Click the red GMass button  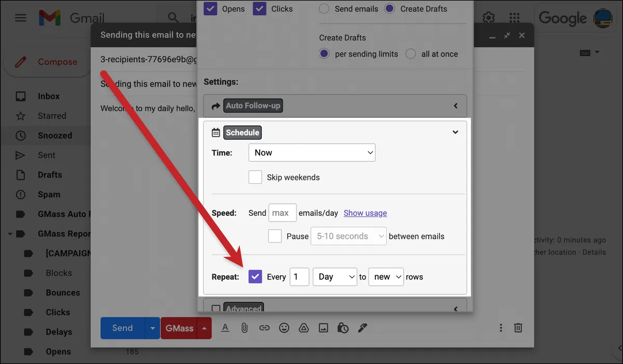(x=179, y=328)
